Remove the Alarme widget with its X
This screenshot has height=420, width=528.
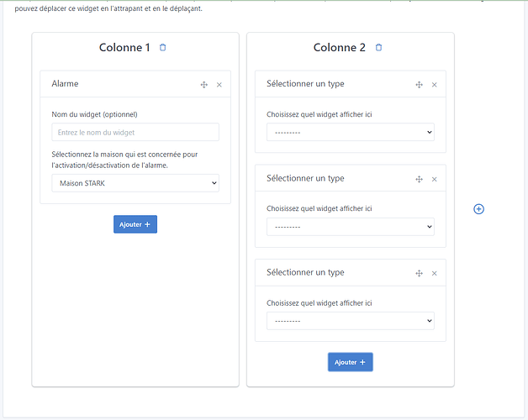coord(219,85)
